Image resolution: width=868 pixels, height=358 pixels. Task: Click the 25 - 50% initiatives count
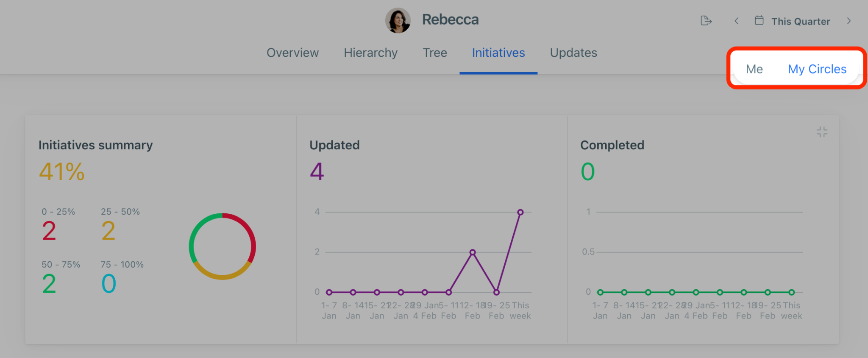pyautogui.click(x=108, y=231)
